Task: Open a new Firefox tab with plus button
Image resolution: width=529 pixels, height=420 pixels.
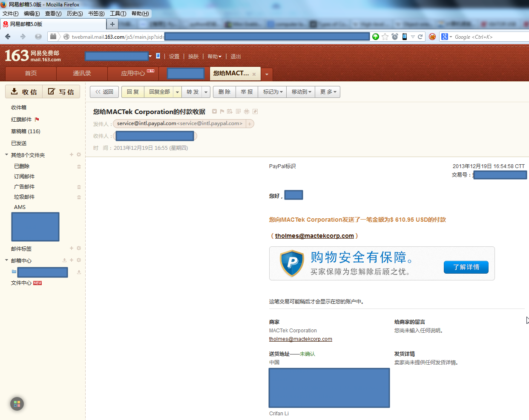Action: tap(112, 24)
